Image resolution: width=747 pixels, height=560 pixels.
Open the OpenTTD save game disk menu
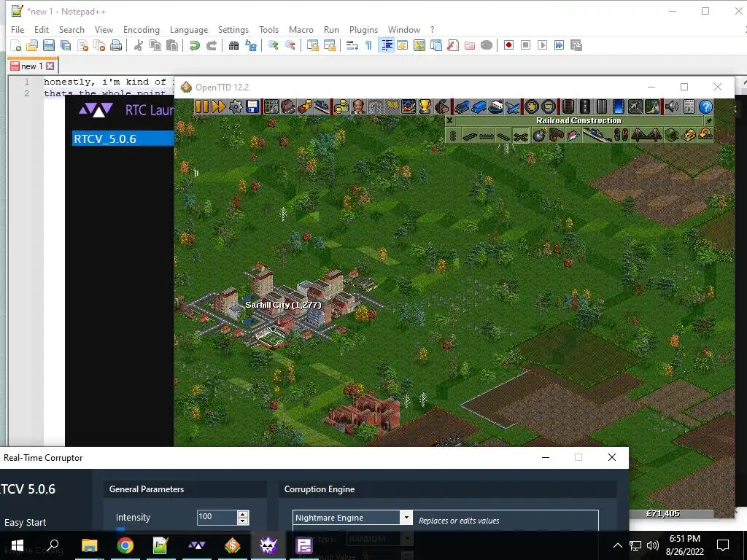[x=252, y=106]
